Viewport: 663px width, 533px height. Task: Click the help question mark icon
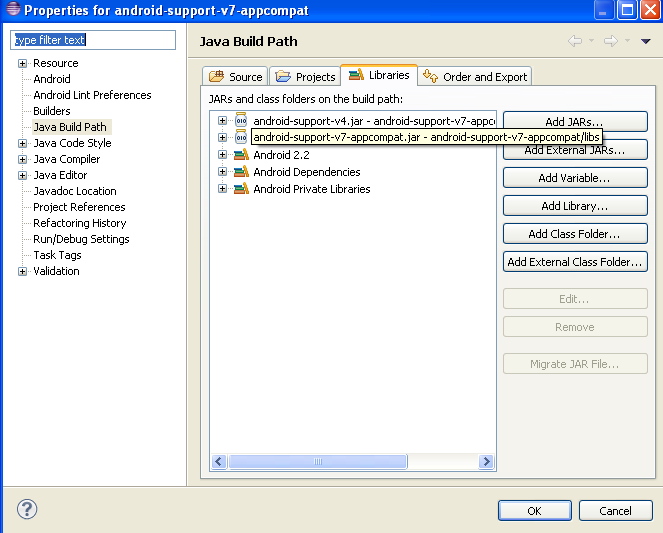point(27,509)
